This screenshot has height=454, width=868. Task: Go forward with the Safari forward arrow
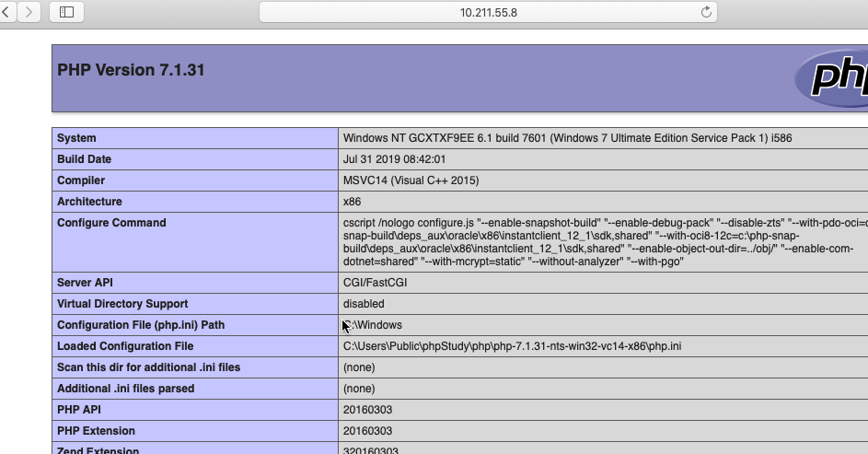[x=29, y=12]
